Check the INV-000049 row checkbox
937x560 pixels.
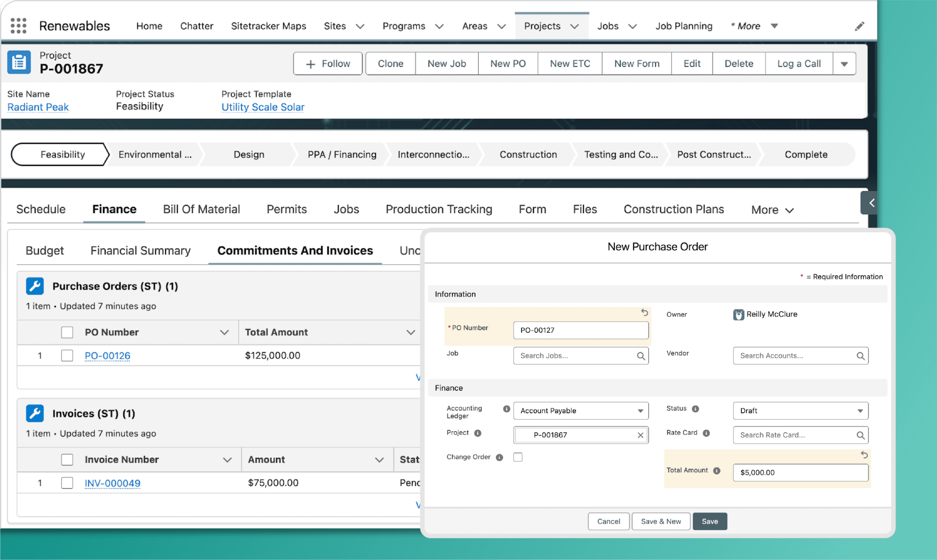click(67, 483)
